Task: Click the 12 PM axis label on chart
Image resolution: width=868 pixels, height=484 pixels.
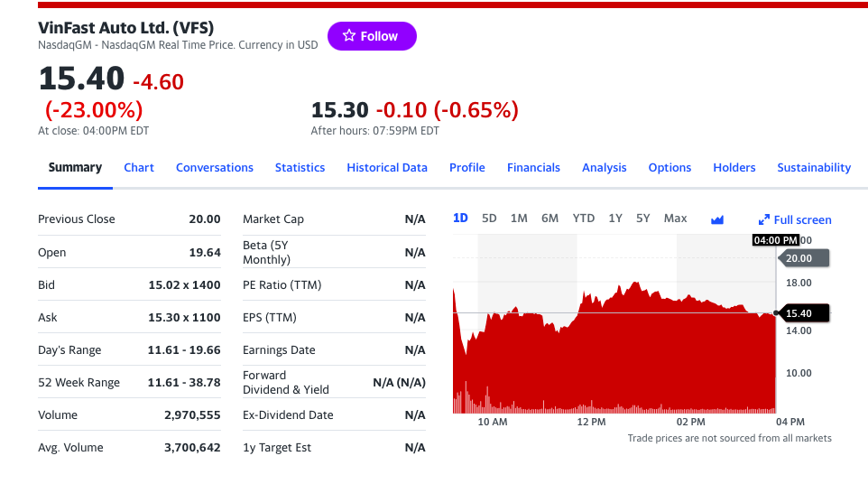Action: coord(591,422)
